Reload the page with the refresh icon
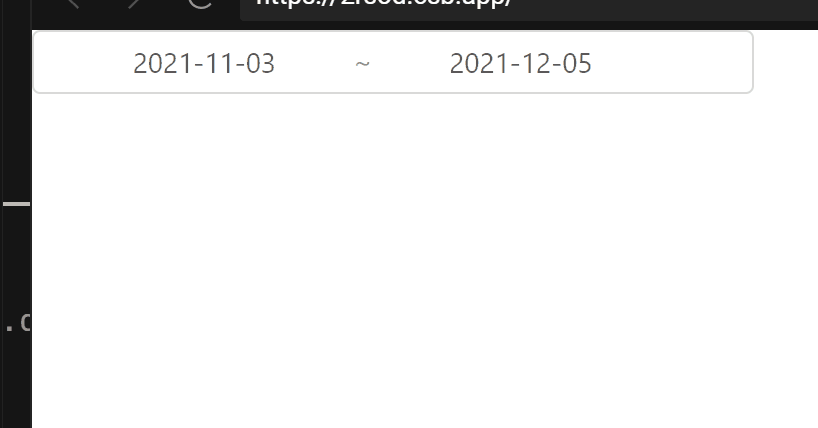Viewport: 818px width, 428px height. pyautogui.click(x=200, y=3)
